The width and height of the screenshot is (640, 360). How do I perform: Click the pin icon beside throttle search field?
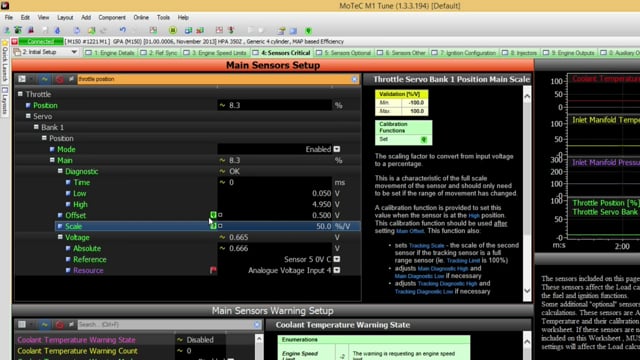(71, 79)
